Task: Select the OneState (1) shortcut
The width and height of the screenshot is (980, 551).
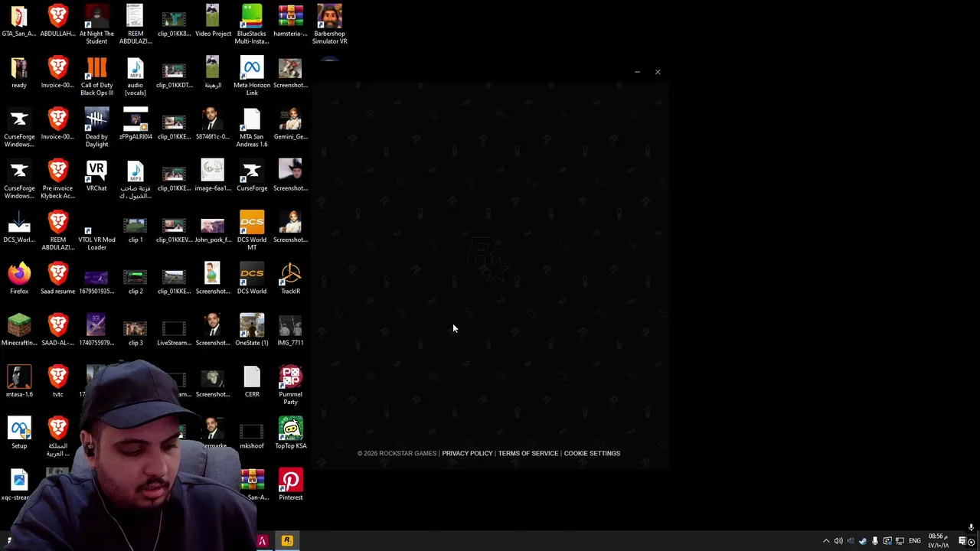Action: coord(251,329)
